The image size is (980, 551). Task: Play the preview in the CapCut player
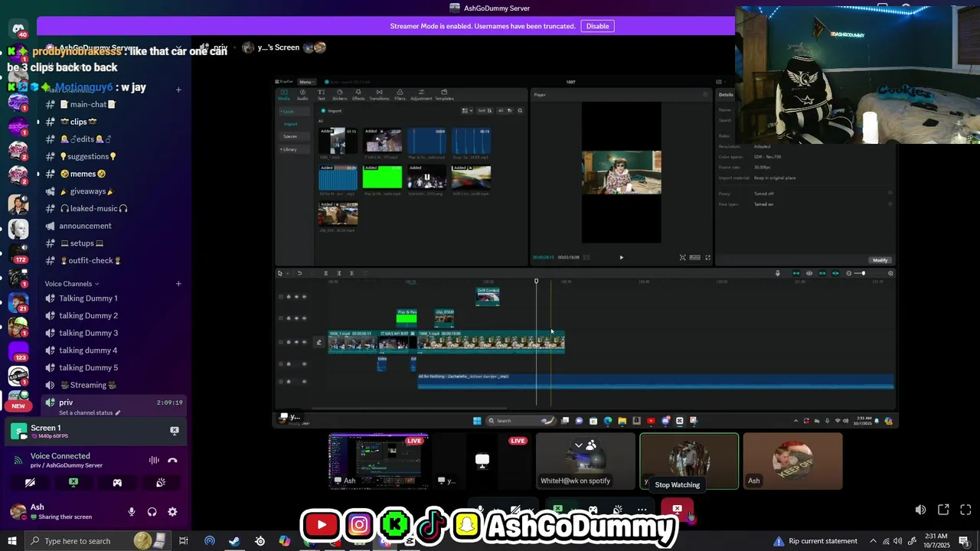pyautogui.click(x=621, y=258)
